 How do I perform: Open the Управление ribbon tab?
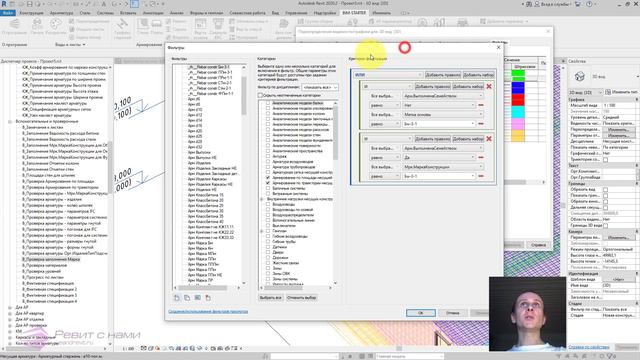pyautogui.click(x=296, y=13)
